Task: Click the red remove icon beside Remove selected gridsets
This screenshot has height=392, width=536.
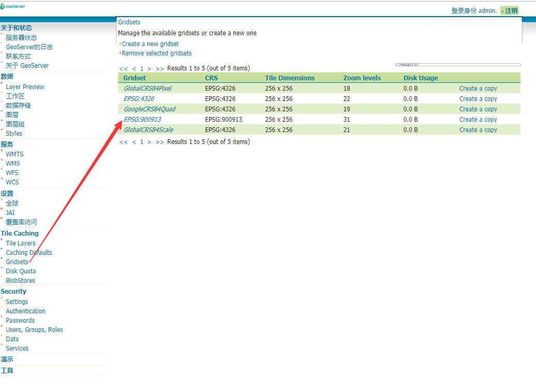Action: click(120, 53)
